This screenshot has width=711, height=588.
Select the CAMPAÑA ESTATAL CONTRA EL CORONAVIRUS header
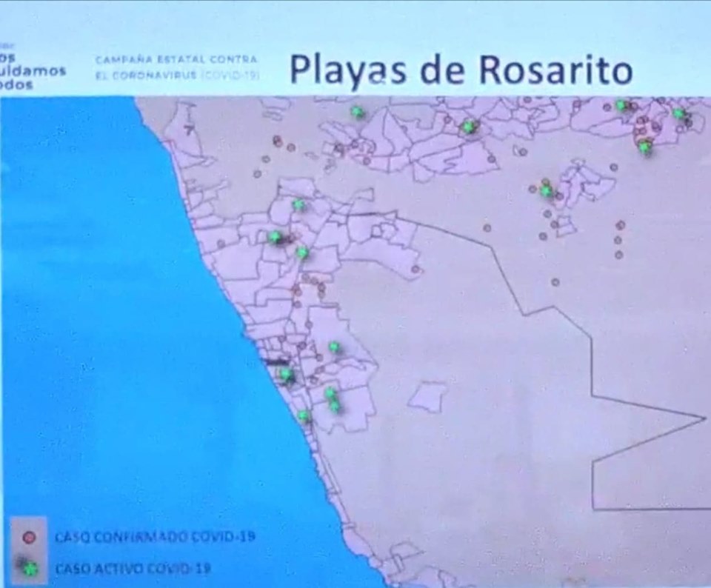[x=176, y=67]
